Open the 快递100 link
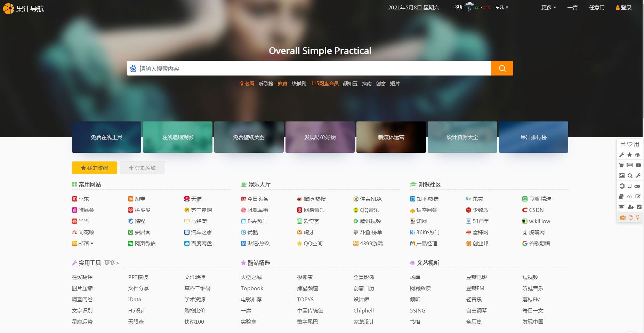This screenshot has height=333, width=644. pos(194,322)
